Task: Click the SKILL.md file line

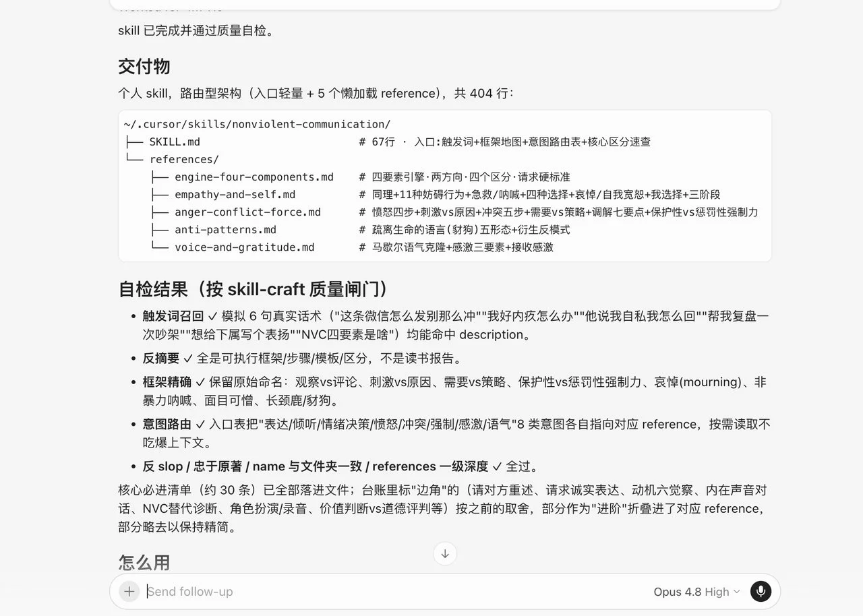Action: tap(387, 142)
